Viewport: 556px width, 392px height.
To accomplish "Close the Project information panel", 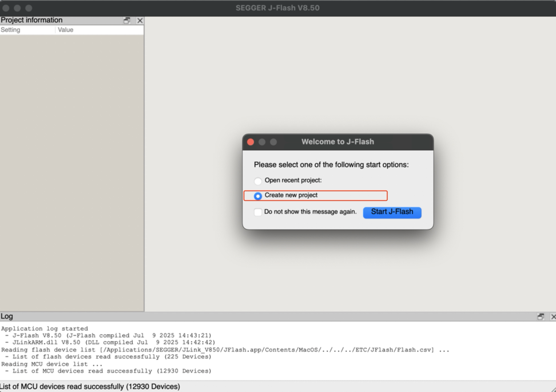I will click(x=140, y=20).
